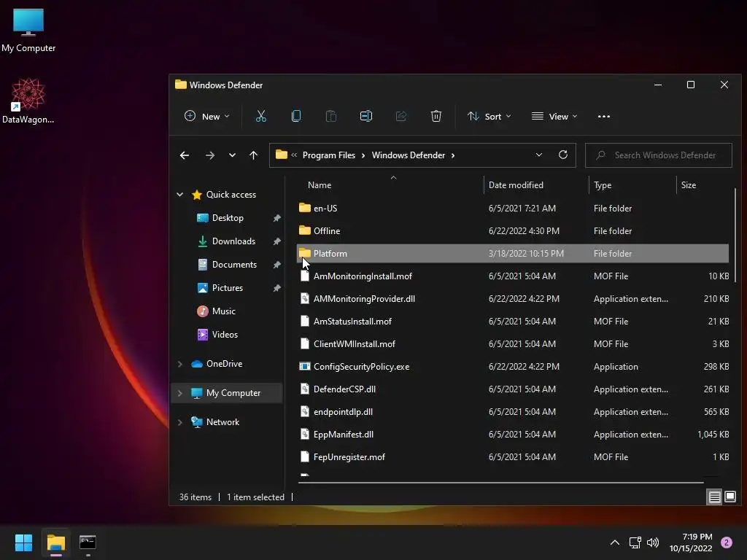Expand address bar history dropdown
The image size is (747, 560).
539,155
